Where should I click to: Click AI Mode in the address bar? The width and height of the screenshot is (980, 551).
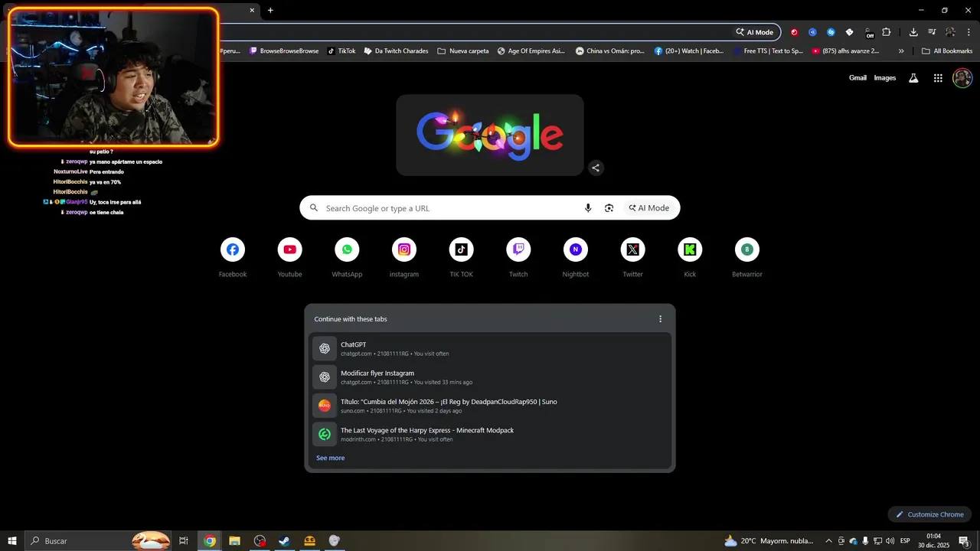click(755, 32)
